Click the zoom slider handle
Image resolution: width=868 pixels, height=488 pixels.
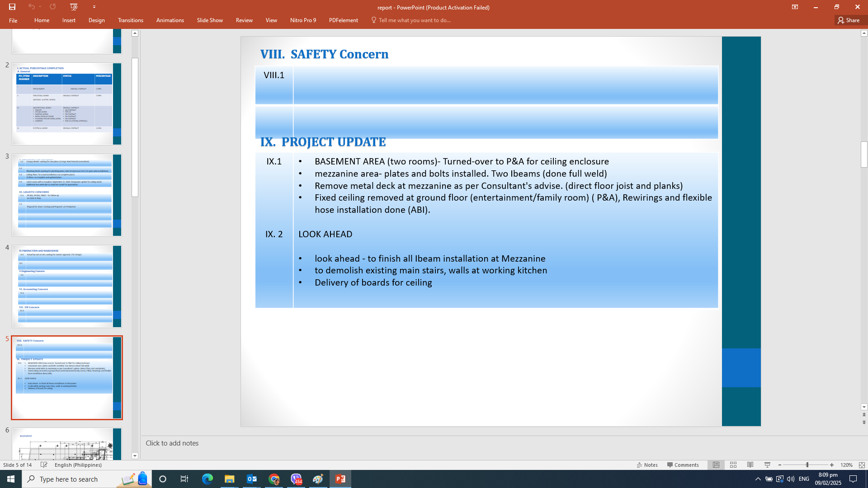click(807, 465)
